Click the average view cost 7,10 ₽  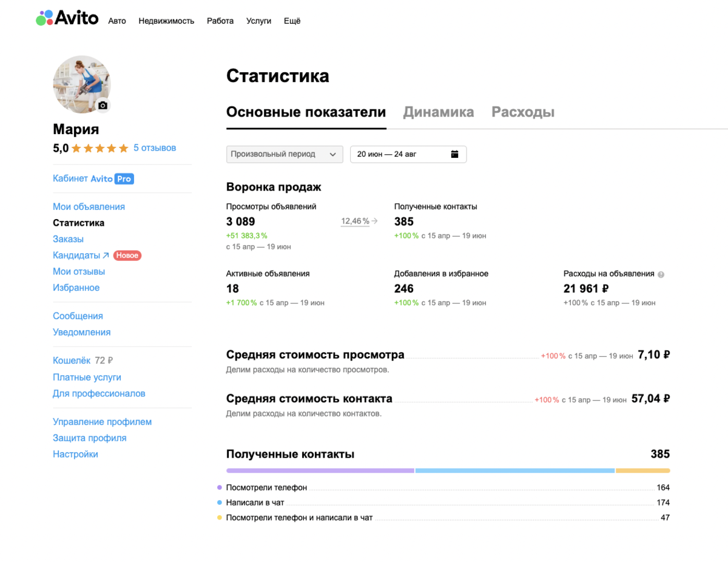tap(654, 355)
